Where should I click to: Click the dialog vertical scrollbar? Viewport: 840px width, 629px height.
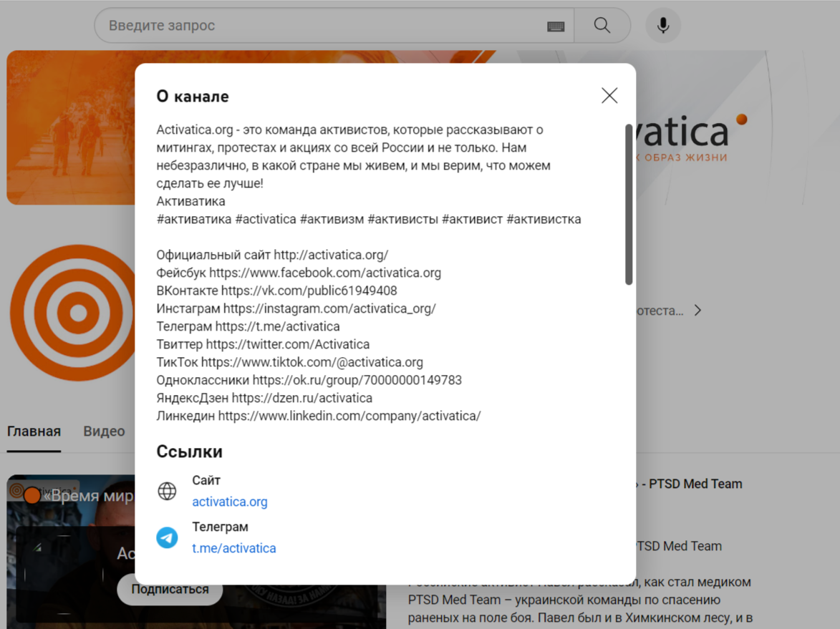(629, 205)
